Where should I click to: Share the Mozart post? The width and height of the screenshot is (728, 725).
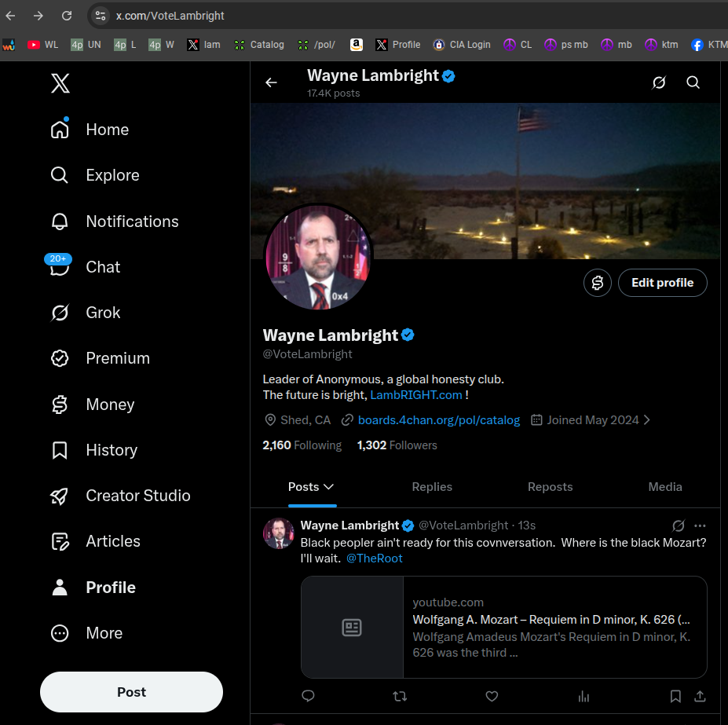click(701, 696)
